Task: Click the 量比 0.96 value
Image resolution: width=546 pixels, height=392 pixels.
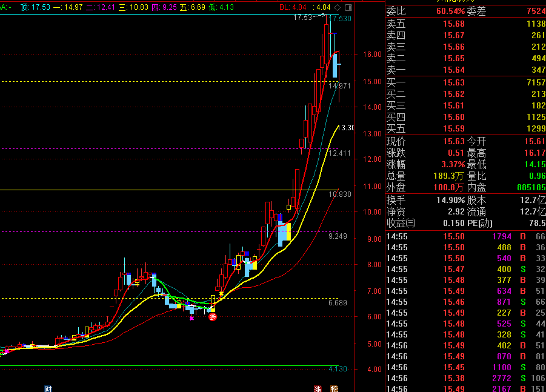Action: coord(538,176)
